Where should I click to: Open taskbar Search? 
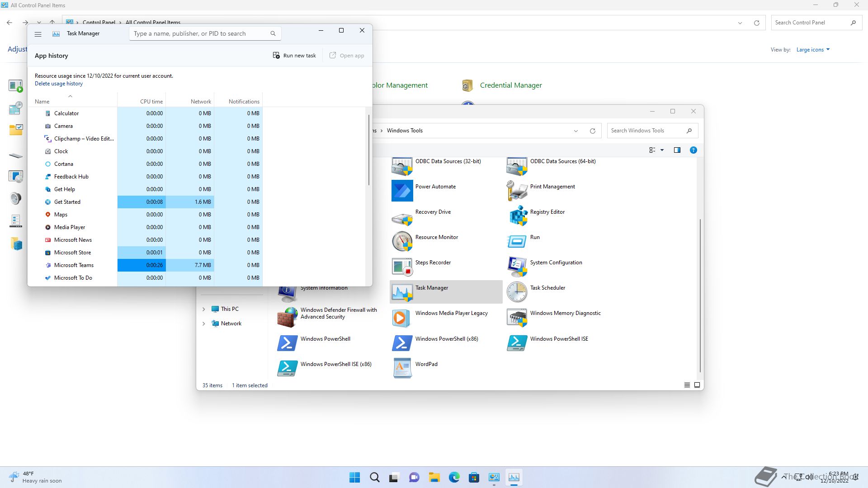(375, 477)
